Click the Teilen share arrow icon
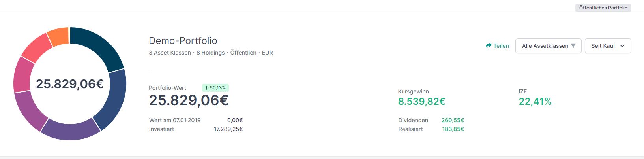 [x=489, y=46]
